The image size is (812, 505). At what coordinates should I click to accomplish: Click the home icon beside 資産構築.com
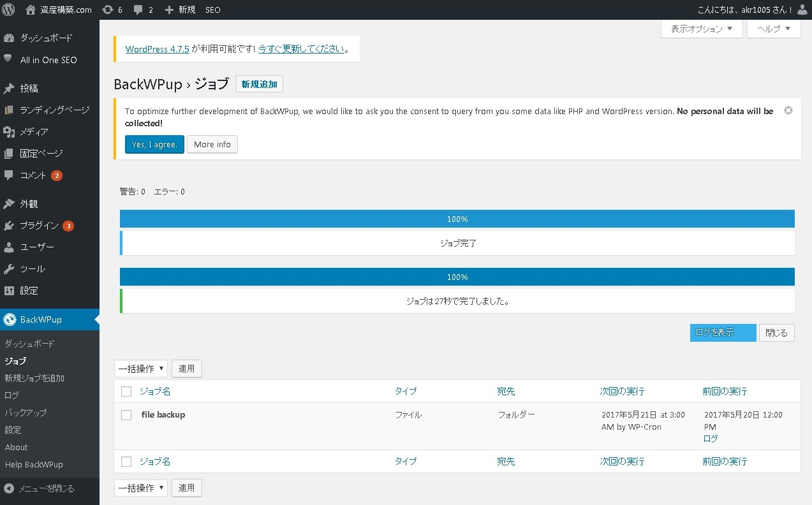pyautogui.click(x=31, y=10)
